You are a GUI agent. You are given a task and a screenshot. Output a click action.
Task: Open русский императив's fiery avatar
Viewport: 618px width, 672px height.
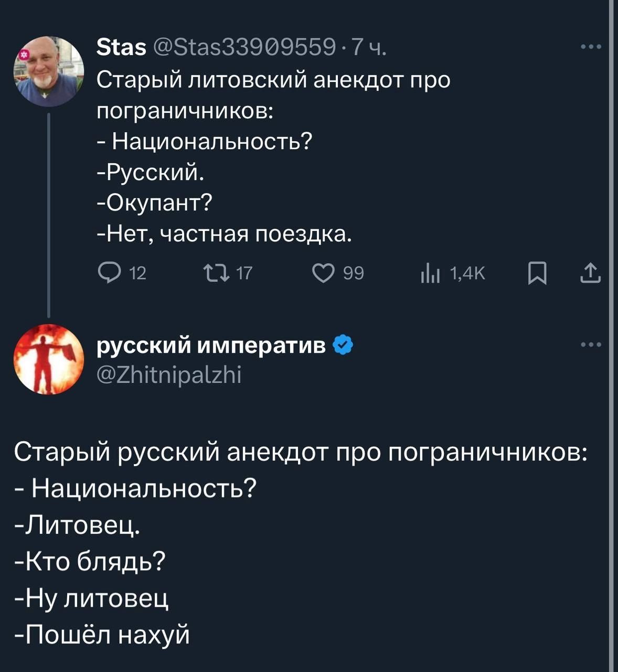coord(49,359)
